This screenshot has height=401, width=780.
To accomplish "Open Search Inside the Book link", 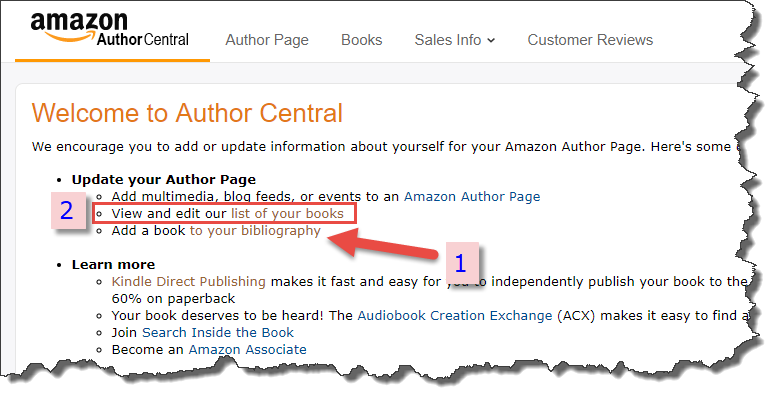I will click(x=218, y=332).
